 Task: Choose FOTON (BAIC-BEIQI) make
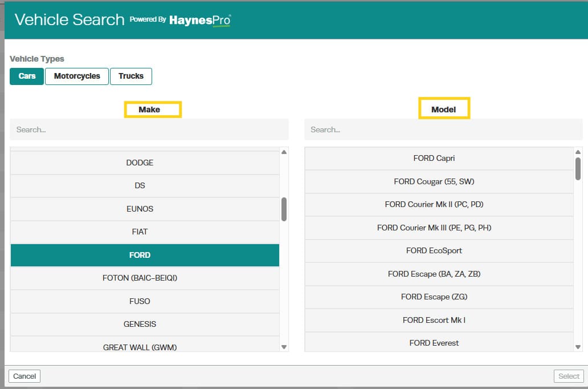145,278
